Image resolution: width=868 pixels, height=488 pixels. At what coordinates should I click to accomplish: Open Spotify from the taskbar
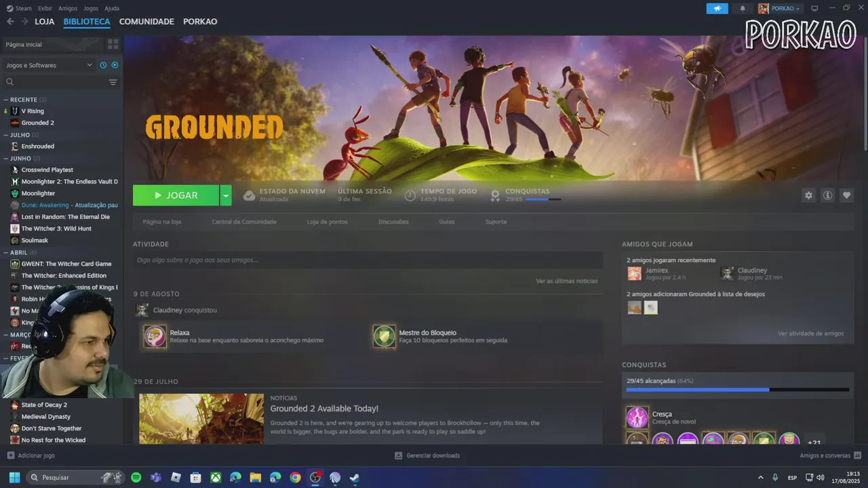click(136, 477)
